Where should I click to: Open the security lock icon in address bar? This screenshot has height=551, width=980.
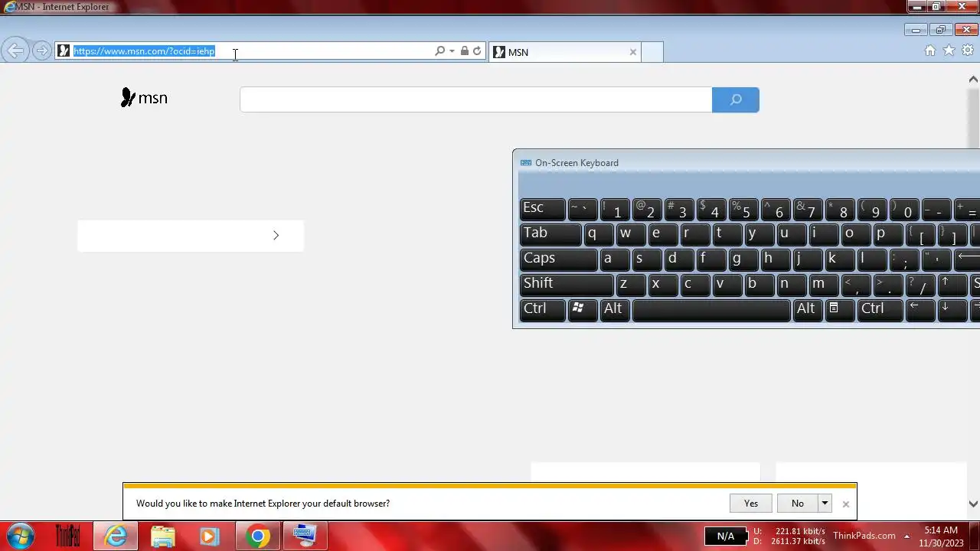tap(464, 51)
